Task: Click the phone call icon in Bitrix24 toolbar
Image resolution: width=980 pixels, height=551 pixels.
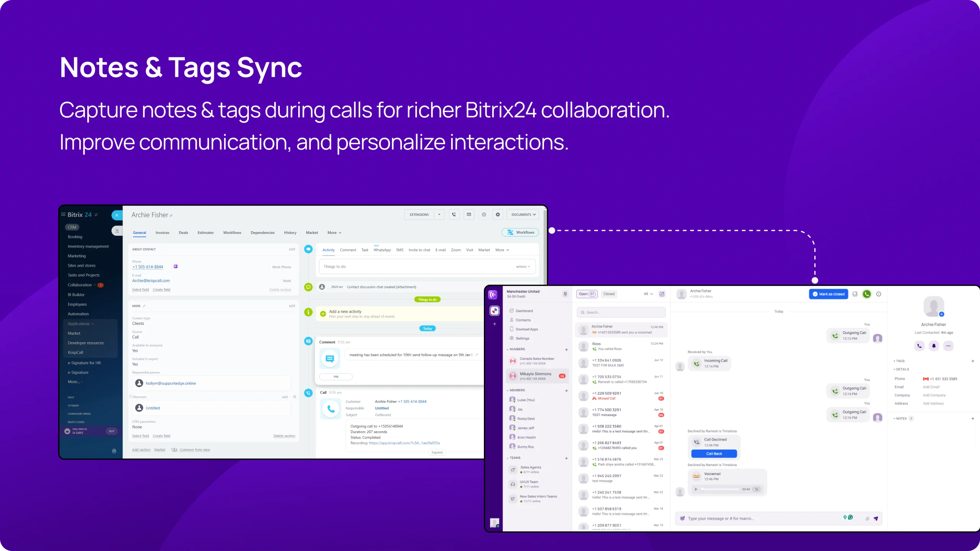Action: (x=454, y=215)
